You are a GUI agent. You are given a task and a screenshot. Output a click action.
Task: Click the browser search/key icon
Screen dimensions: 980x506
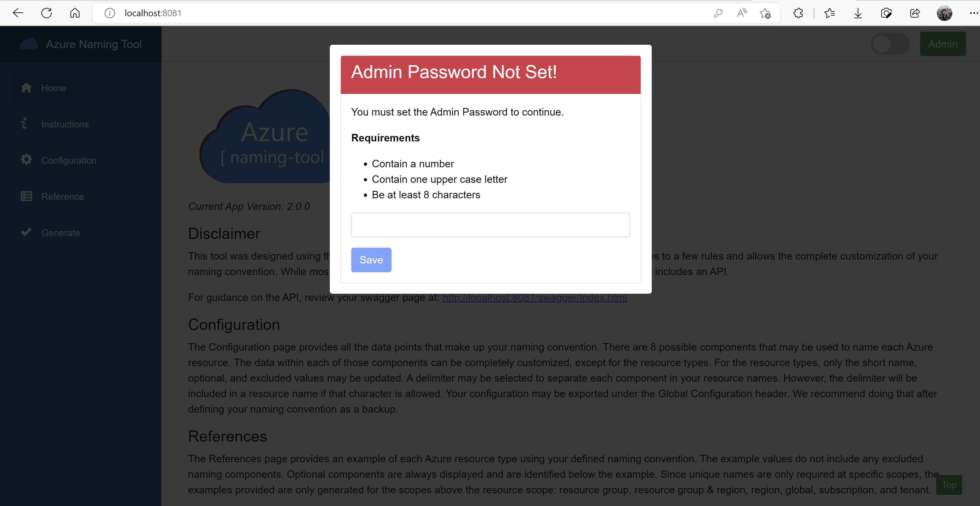click(718, 13)
